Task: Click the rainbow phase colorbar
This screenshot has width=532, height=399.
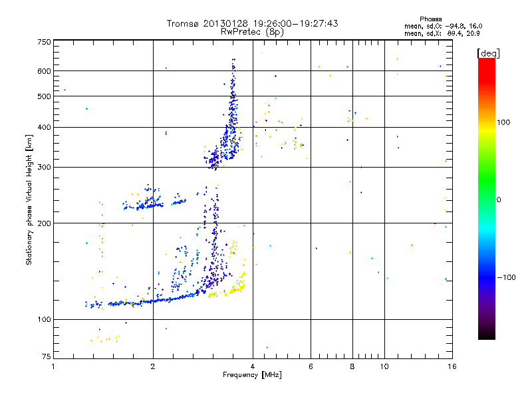Action: pos(487,198)
